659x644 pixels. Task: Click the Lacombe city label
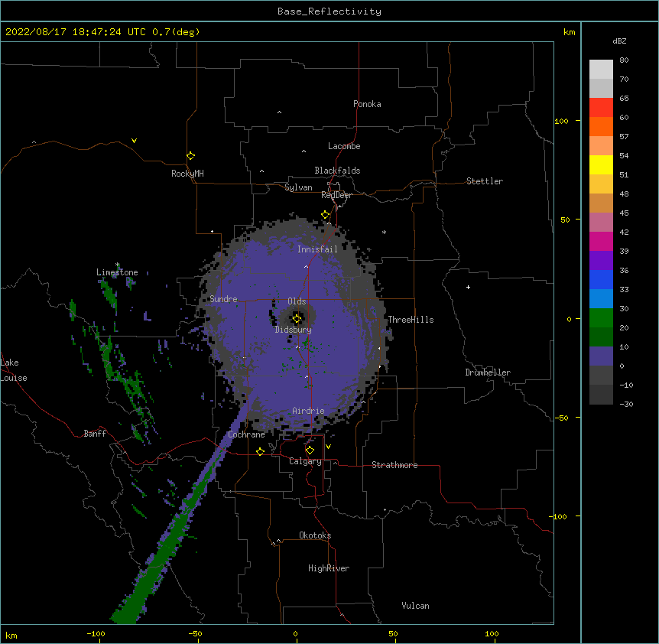pos(344,146)
